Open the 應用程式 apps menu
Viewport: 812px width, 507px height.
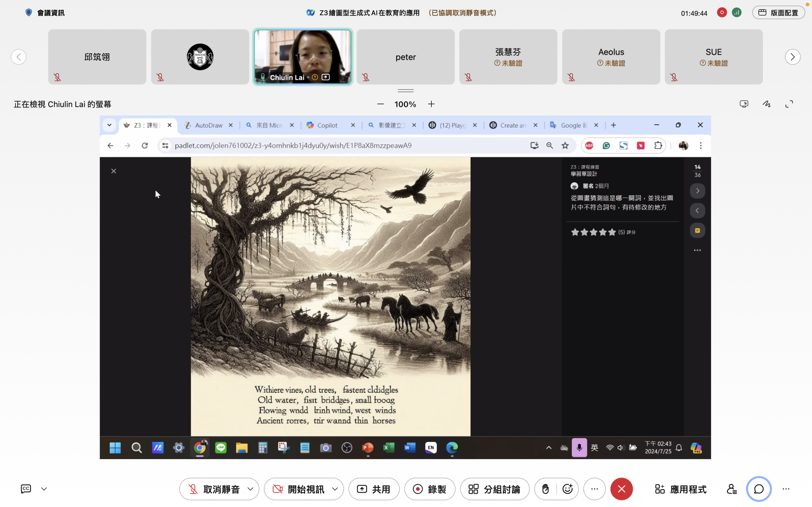[680, 489]
